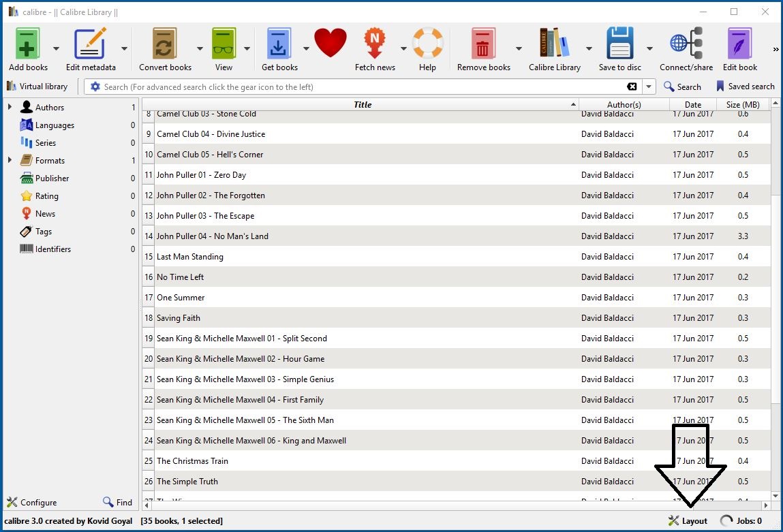Click the Jobs spinner indicator

click(x=726, y=521)
